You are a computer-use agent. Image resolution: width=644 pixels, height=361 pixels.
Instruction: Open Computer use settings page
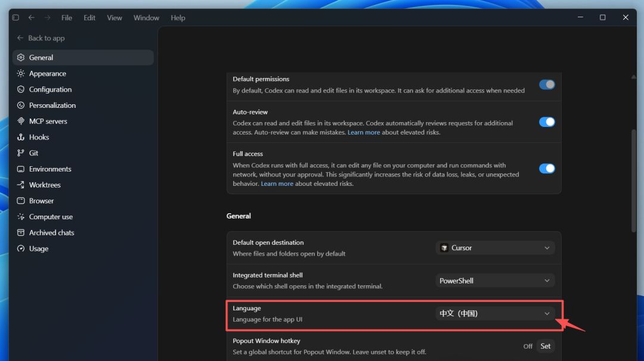click(x=83, y=217)
